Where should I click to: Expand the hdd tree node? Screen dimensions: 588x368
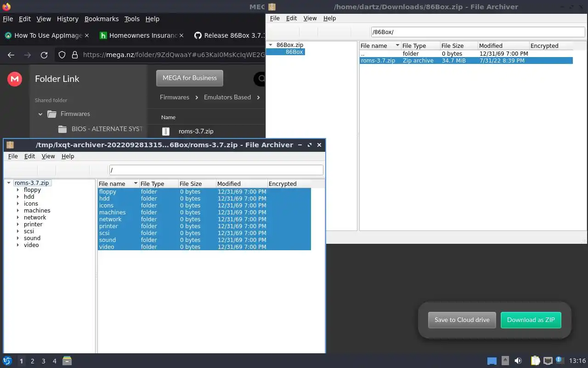point(18,197)
